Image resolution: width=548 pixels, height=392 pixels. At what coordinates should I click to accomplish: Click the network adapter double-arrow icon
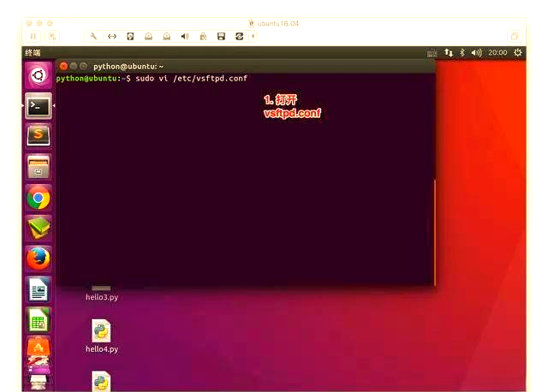coord(112,36)
